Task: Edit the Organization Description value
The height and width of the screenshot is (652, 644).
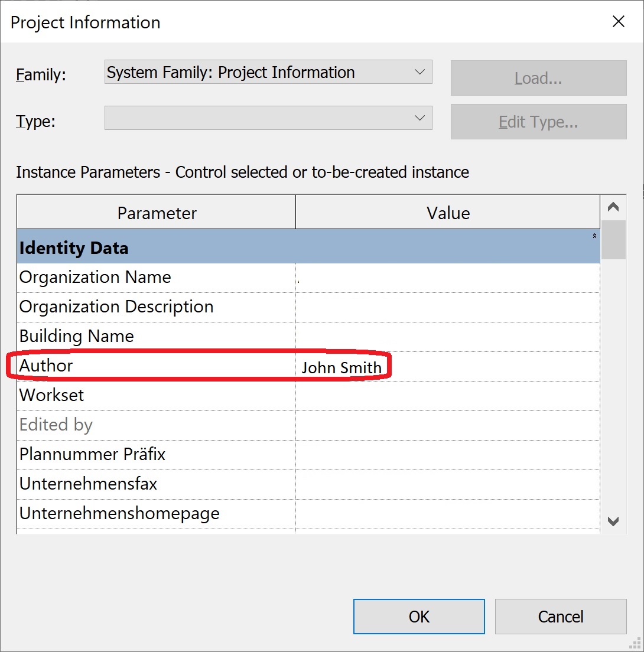Action: pos(447,307)
